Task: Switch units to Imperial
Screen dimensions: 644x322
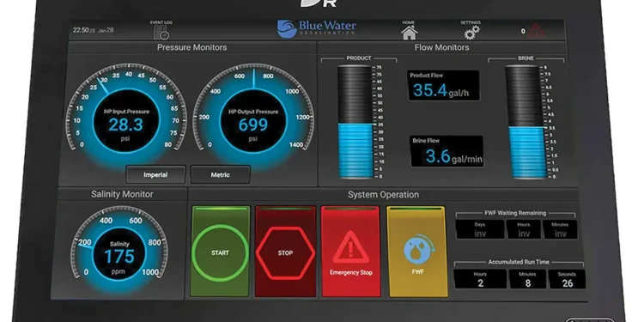Action: pyautogui.click(x=155, y=174)
